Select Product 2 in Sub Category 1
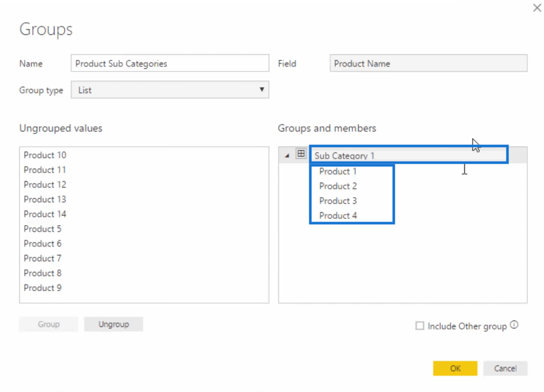 pos(338,186)
